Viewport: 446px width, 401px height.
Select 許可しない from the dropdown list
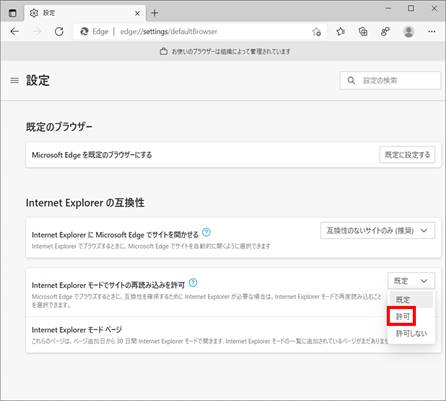[x=411, y=333]
